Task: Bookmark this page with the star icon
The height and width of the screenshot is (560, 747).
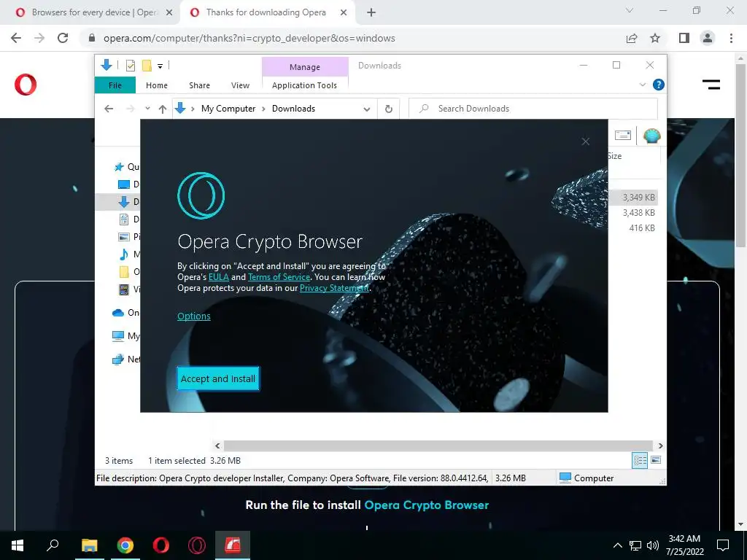Action: (x=655, y=38)
